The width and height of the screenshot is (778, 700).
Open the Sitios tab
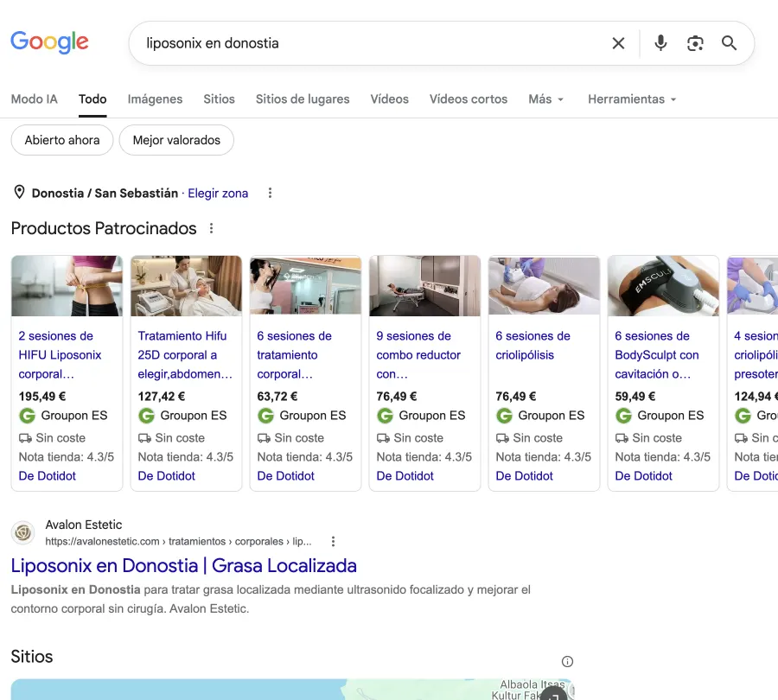click(x=219, y=99)
